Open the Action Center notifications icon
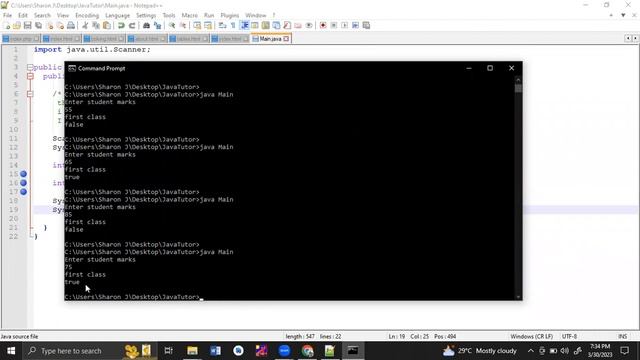The width and height of the screenshot is (640, 360). pos(625,351)
